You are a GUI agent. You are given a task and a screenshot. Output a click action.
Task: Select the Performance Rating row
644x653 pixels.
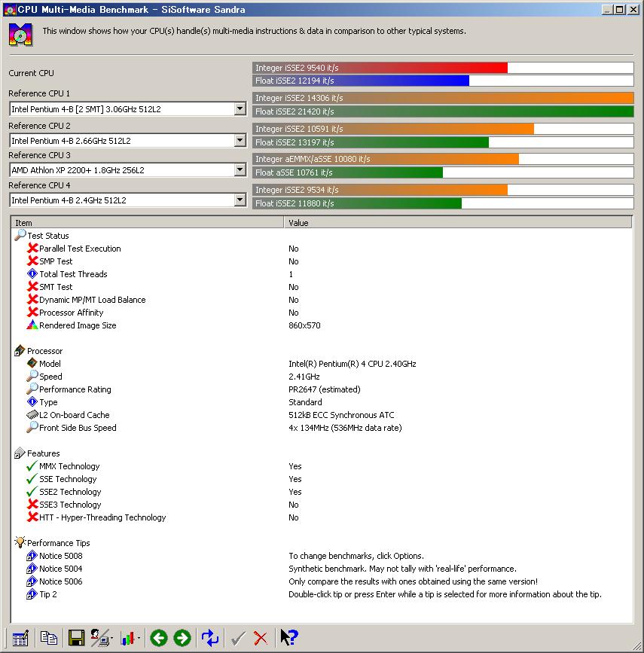pyautogui.click(x=322, y=389)
